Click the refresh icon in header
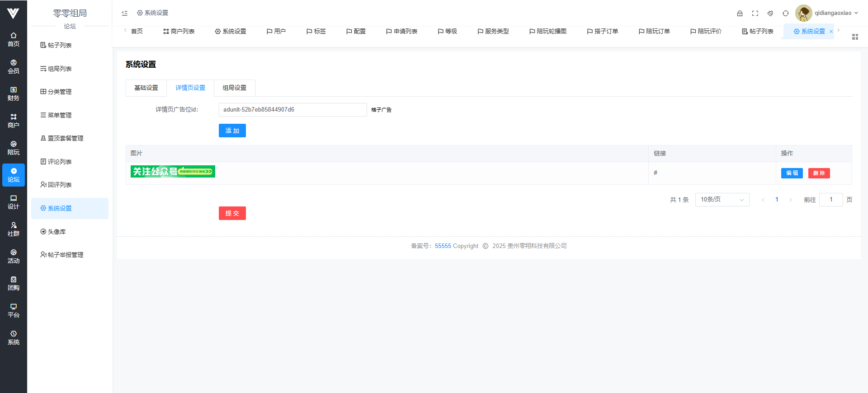 (786, 14)
